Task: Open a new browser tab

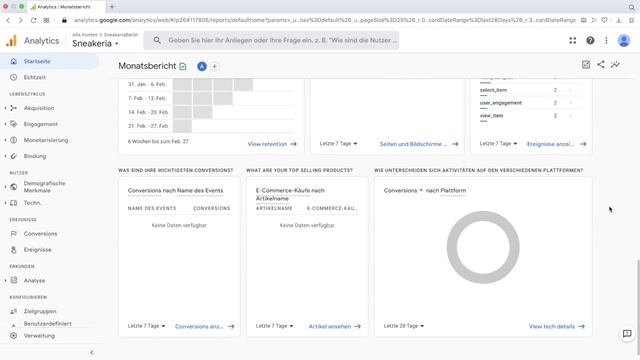Action: tap(112, 7)
